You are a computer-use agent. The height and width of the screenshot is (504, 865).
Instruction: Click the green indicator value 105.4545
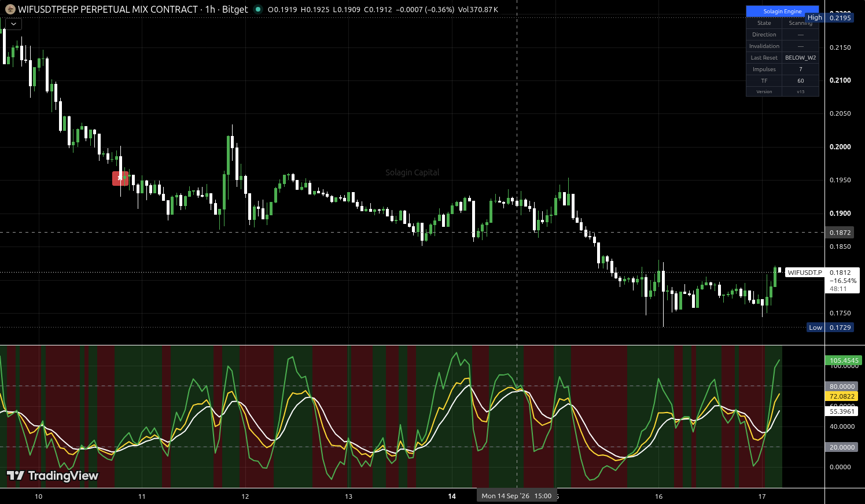844,360
